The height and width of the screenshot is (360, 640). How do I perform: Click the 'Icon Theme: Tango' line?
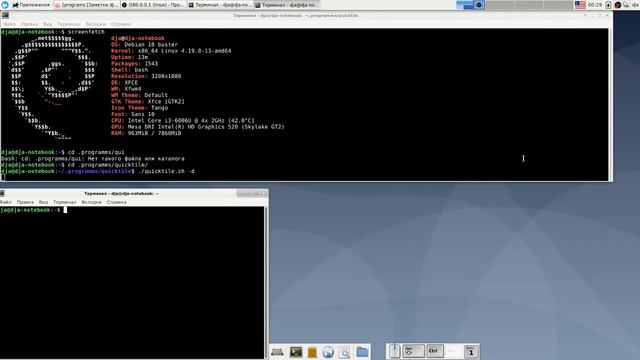click(140, 108)
